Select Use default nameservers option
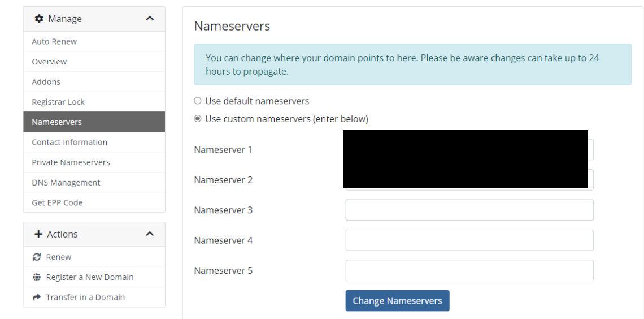The image size is (644, 319). pyautogui.click(x=198, y=101)
